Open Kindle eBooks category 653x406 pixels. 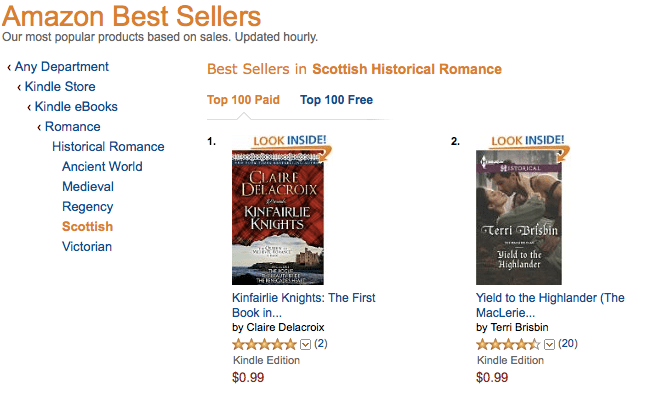(x=76, y=107)
